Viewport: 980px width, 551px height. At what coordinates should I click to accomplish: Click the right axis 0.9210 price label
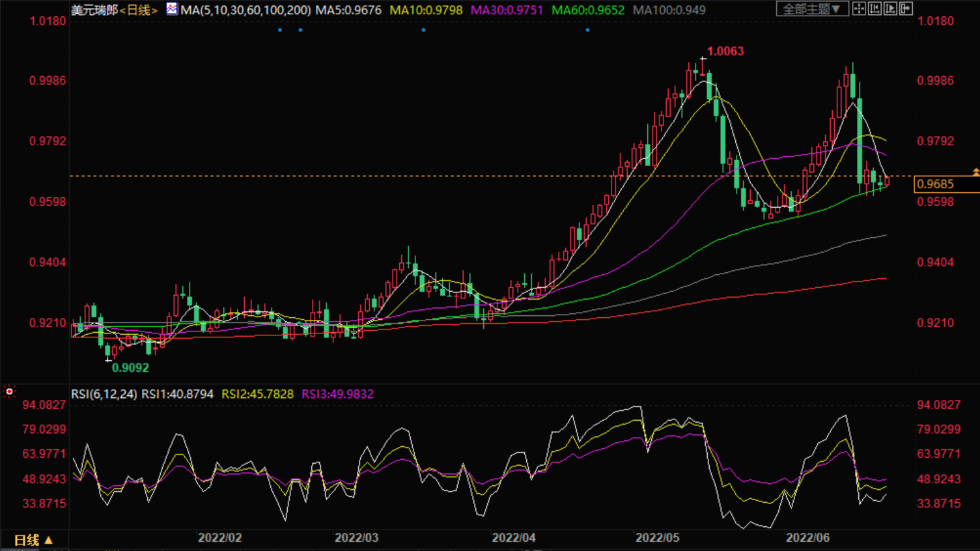tap(936, 323)
